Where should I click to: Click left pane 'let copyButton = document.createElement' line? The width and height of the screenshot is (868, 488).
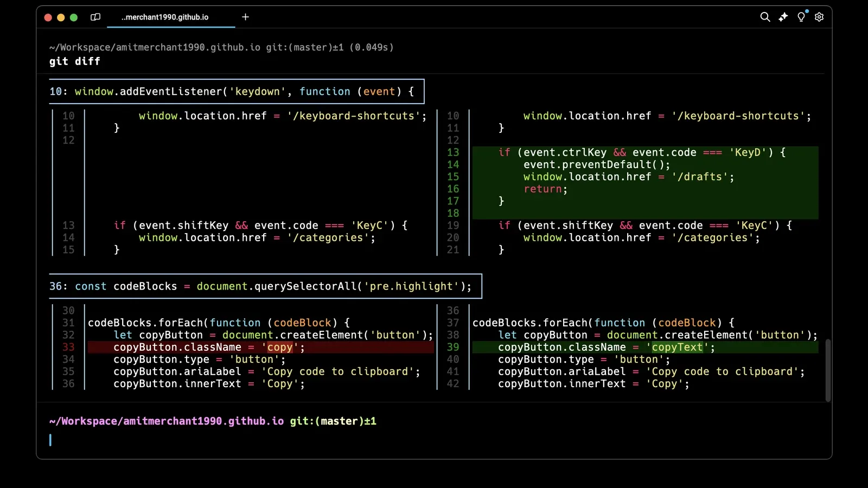pyautogui.click(x=273, y=335)
